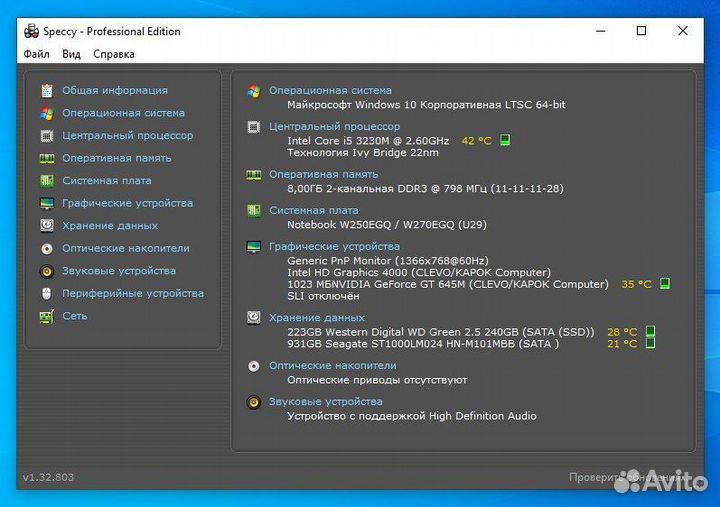Click the Операционная система heading in summary

(330, 90)
